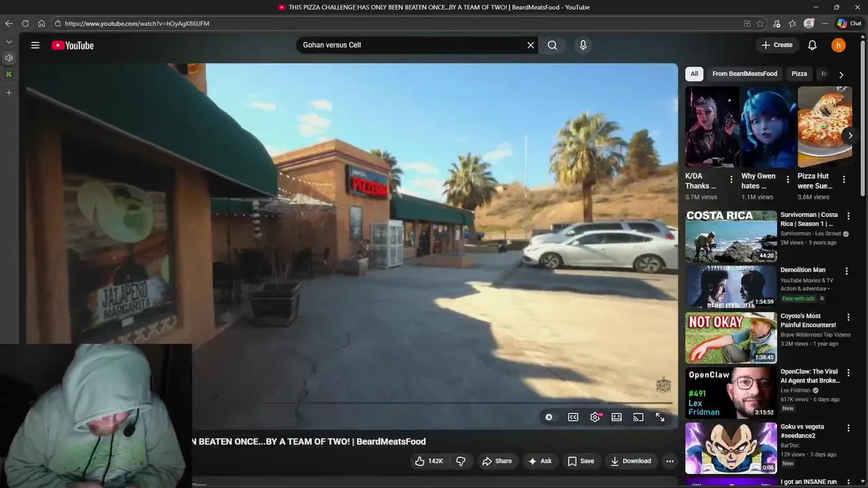
Task: Open the Lex Fridman #491 thumbnail
Action: pos(731,393)
